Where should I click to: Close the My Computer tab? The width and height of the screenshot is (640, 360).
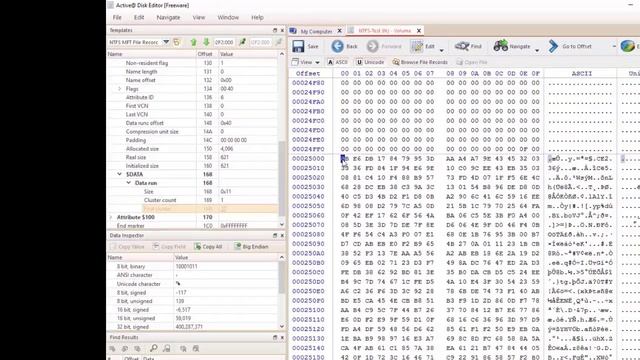click(339, 31)
